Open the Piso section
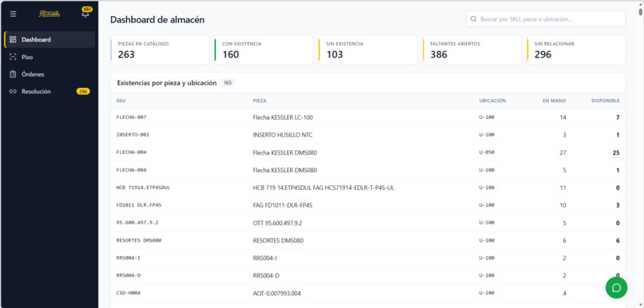This screenshot has height=308, width=644. [x=50, y=57]
